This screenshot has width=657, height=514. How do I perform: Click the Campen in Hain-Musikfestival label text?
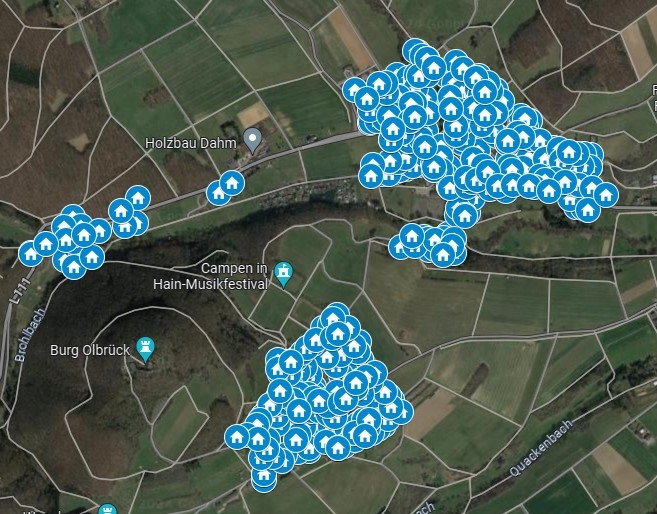click(210, 276)
